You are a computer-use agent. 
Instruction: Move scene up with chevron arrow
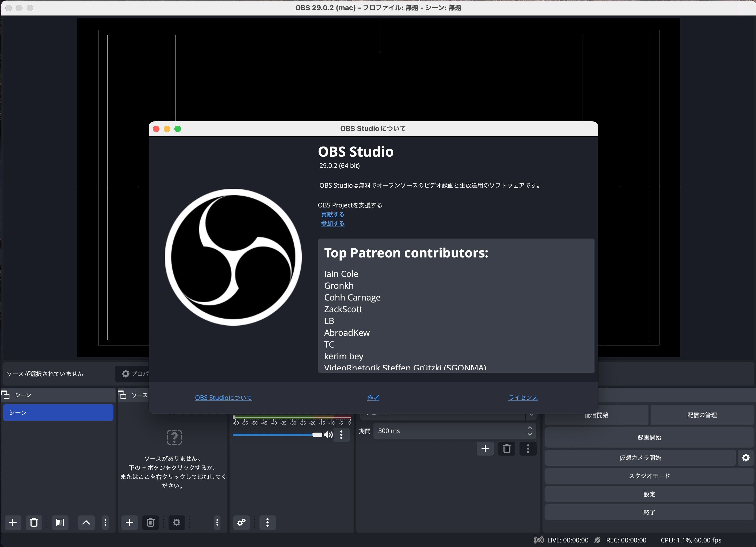click(x=86, y=522)
